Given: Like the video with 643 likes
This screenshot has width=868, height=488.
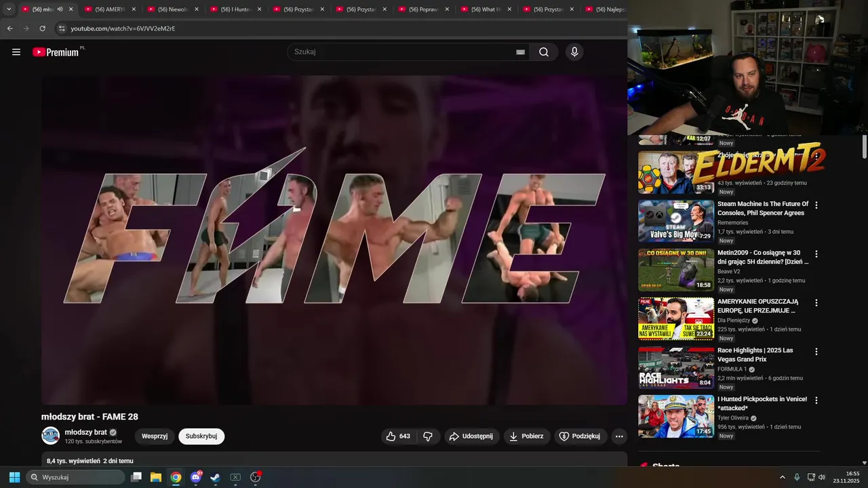Looking at the screenshot, I should pyautogui.click(x=398, y=436).
